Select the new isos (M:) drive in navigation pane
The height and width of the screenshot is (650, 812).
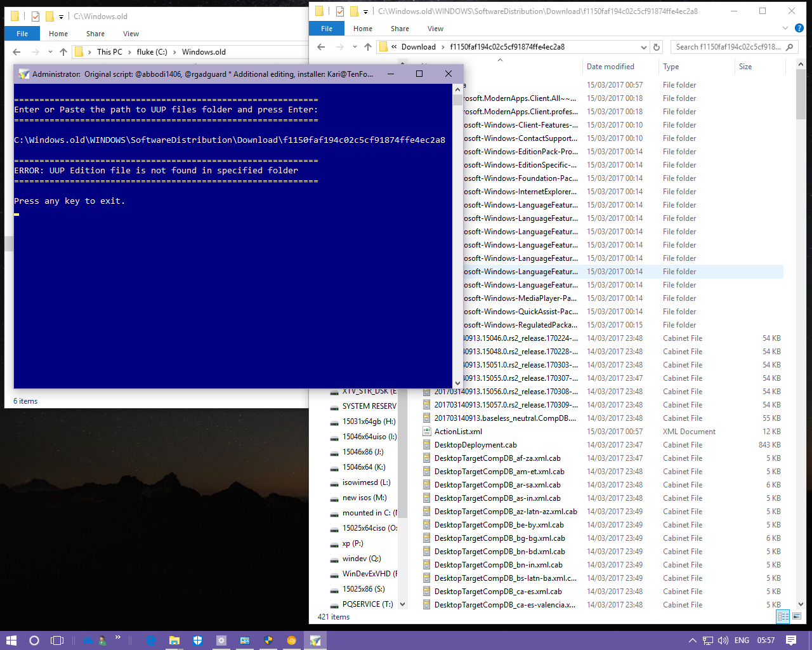365,498
